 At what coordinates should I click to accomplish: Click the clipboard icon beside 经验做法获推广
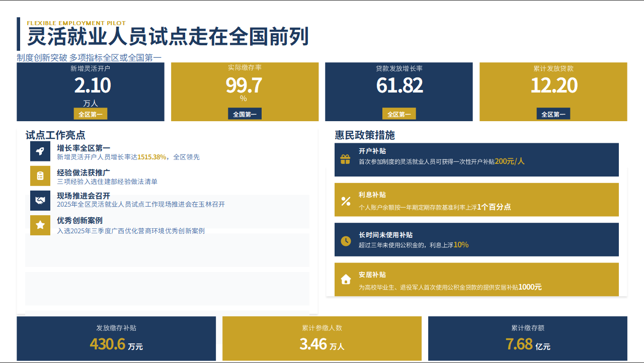pos(40,175)
